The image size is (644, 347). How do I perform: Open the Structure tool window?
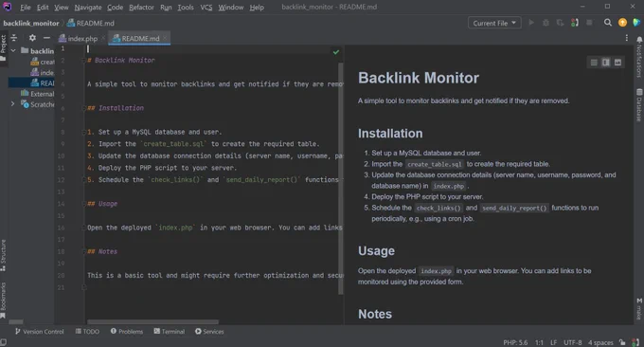click(3, 255)
